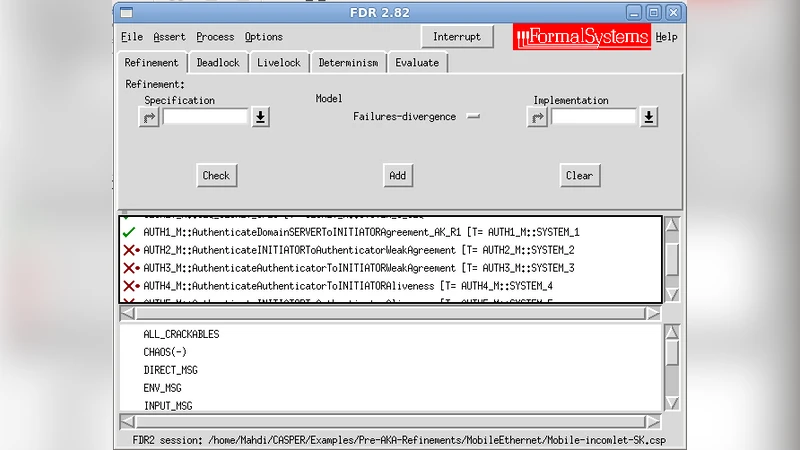Open the Specification history dropdown
Image resolution: width=800 pixels, height=450 pixels.
[x=260, y=117]
